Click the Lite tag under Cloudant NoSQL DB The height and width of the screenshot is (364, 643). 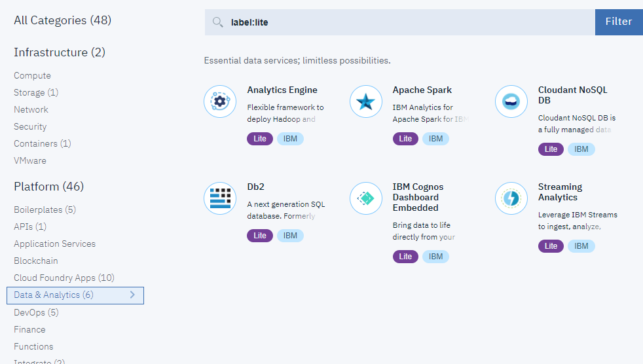[551, 149]
